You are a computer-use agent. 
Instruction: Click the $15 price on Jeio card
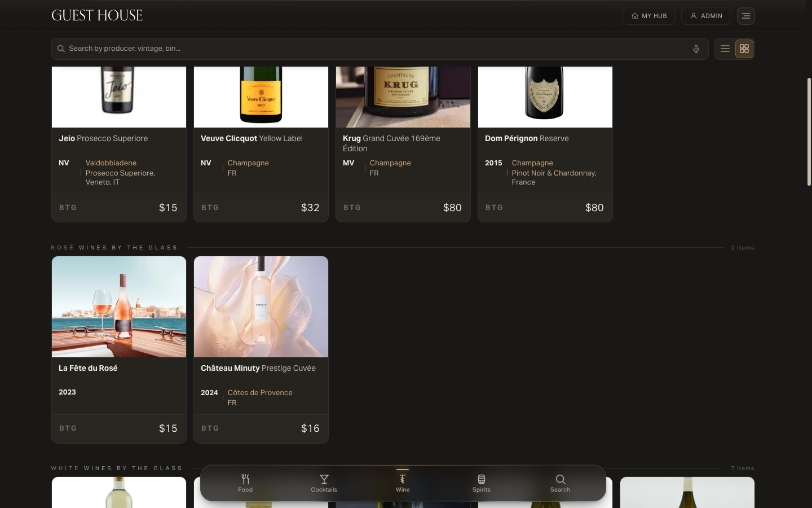pyautogui.click(x=168, y=208)
